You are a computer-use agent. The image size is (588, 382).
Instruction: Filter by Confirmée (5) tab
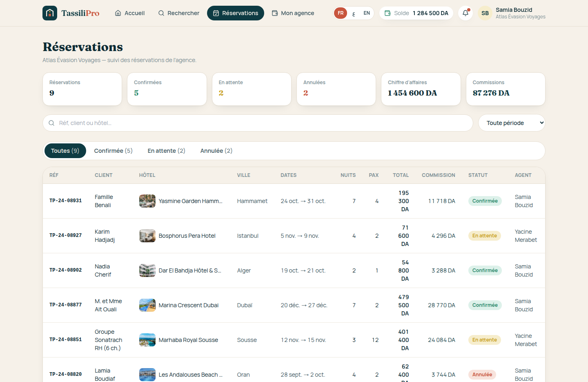point(114,151)
